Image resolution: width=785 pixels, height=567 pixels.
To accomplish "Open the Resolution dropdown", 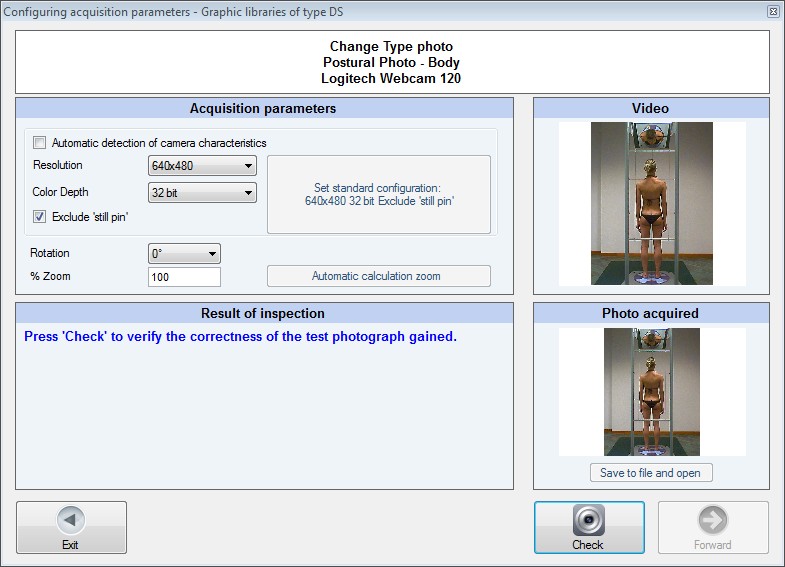I will coord(202,166).
